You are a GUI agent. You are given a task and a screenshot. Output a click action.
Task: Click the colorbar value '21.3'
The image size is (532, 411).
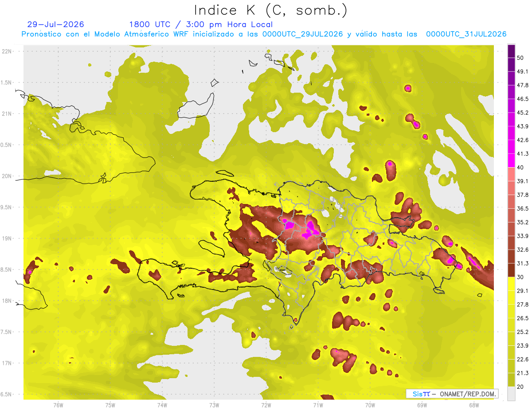523,373
